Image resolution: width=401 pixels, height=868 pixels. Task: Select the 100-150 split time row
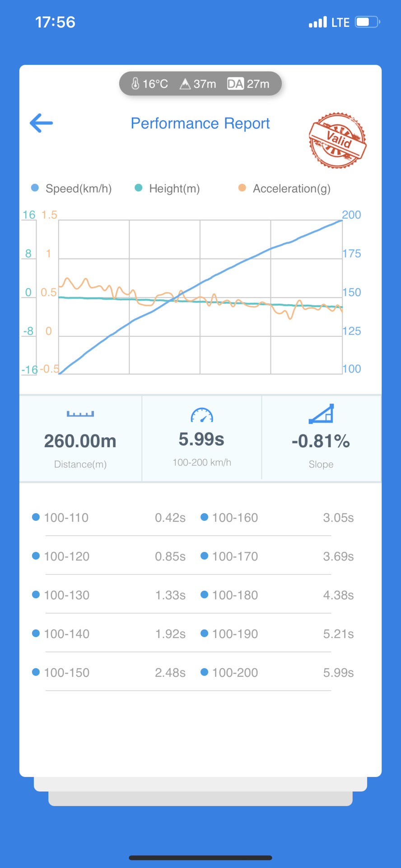point(109,673)
